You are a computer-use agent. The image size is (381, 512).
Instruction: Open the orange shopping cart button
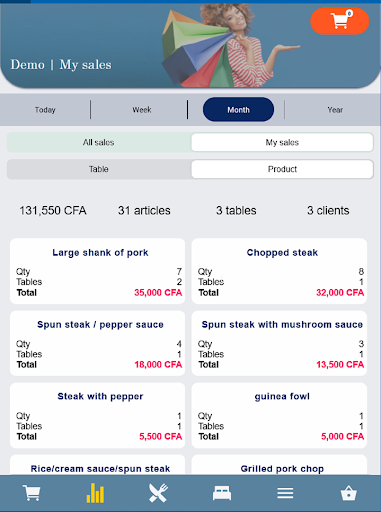[x=339, y=21]
